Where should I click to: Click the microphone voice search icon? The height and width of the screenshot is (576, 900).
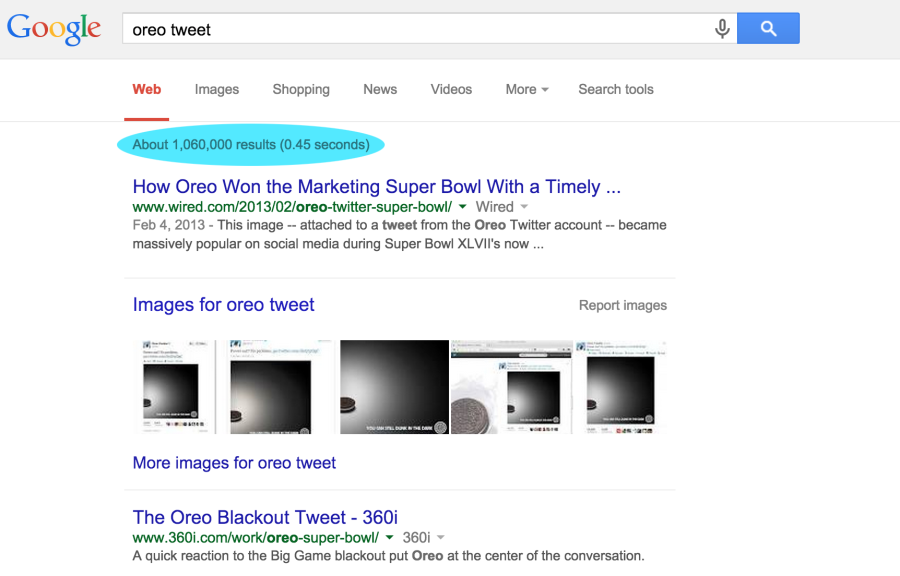coord(722,29)
